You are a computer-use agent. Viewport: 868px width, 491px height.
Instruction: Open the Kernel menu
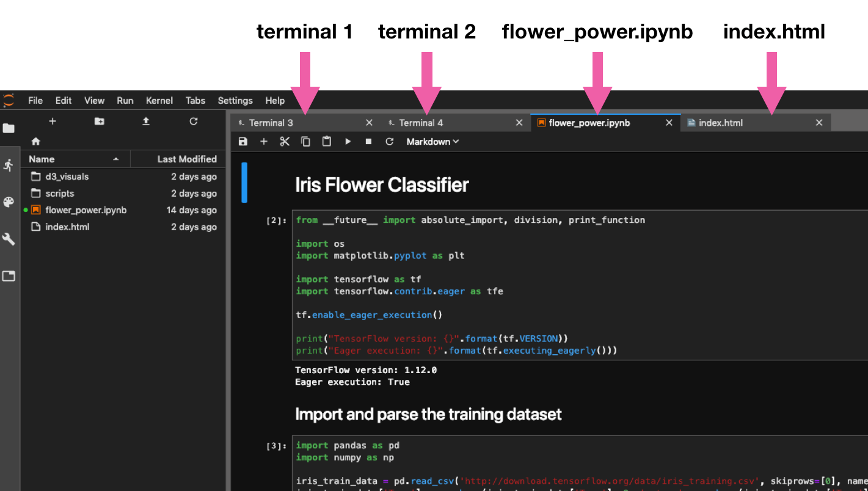pos(159,101)
